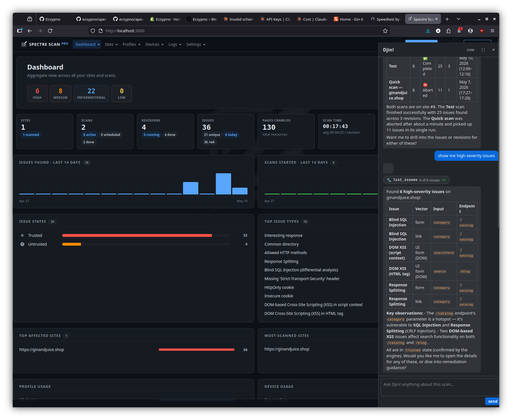The width and height of the screenshot is (512, 420).
Task: Switch to the API Keys Claude tab
Action: (x=275, y=19)
